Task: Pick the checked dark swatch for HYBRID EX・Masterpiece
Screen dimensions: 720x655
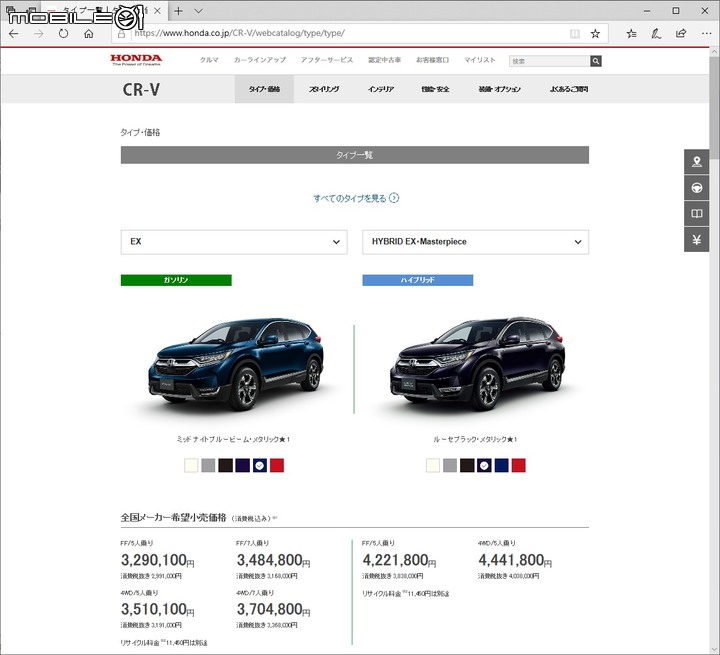Action: pos(484,465)
